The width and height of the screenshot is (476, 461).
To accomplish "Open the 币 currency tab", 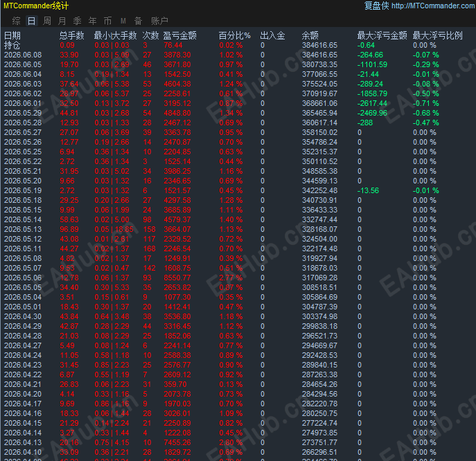I will click(108, 21).
